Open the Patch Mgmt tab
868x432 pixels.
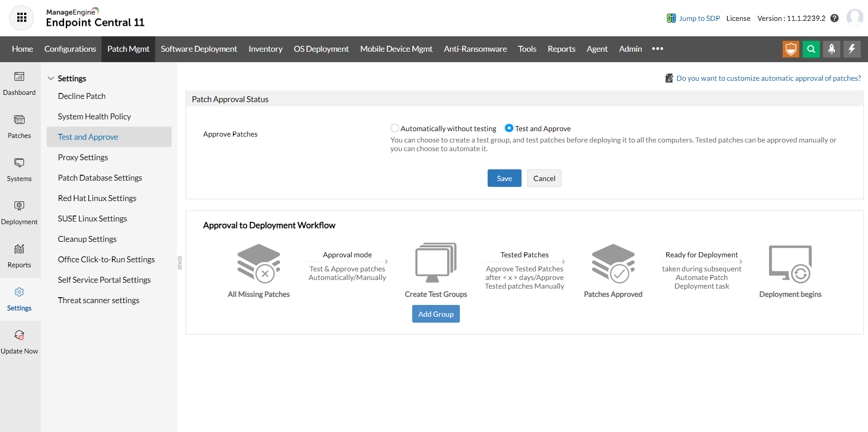(128, 49)
